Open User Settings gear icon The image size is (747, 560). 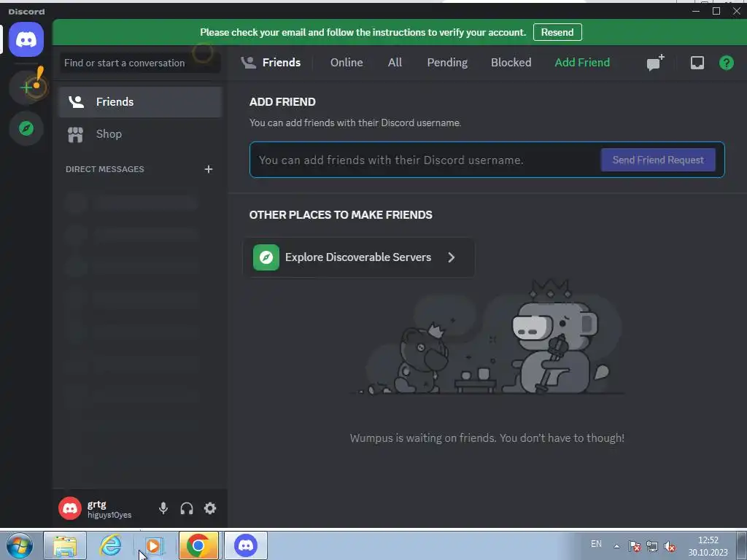coord(210,508)
